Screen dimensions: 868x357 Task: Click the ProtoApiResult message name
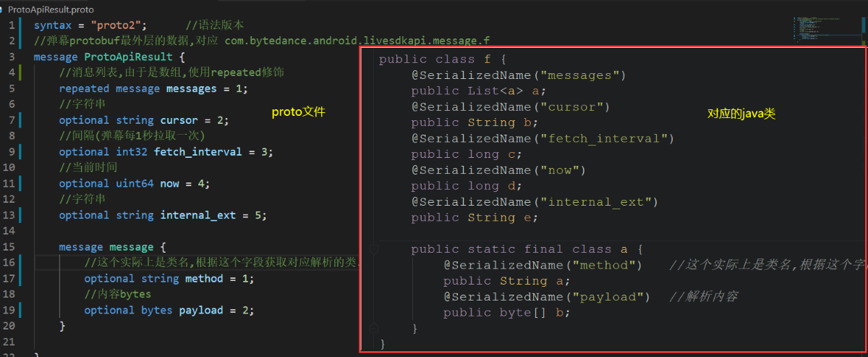point(128,56)
